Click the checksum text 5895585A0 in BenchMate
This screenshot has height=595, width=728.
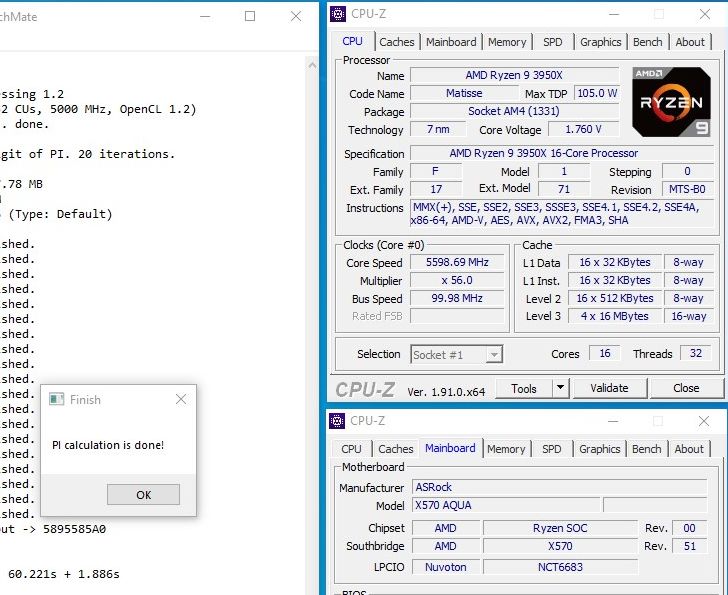(x=74, y=529)
